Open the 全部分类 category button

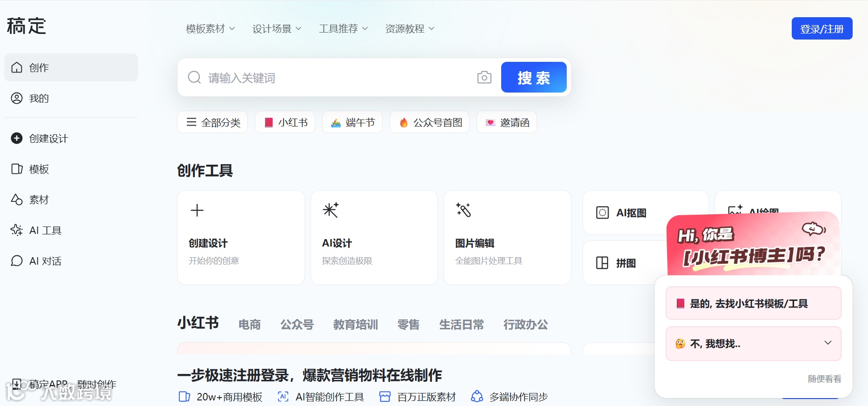(x=212, y=122)
